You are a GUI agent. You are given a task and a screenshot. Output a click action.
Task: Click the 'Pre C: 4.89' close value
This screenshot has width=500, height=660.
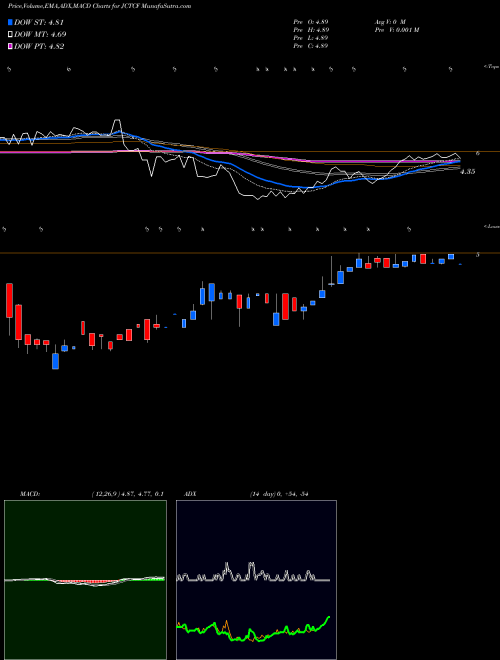tap(311, 46)
